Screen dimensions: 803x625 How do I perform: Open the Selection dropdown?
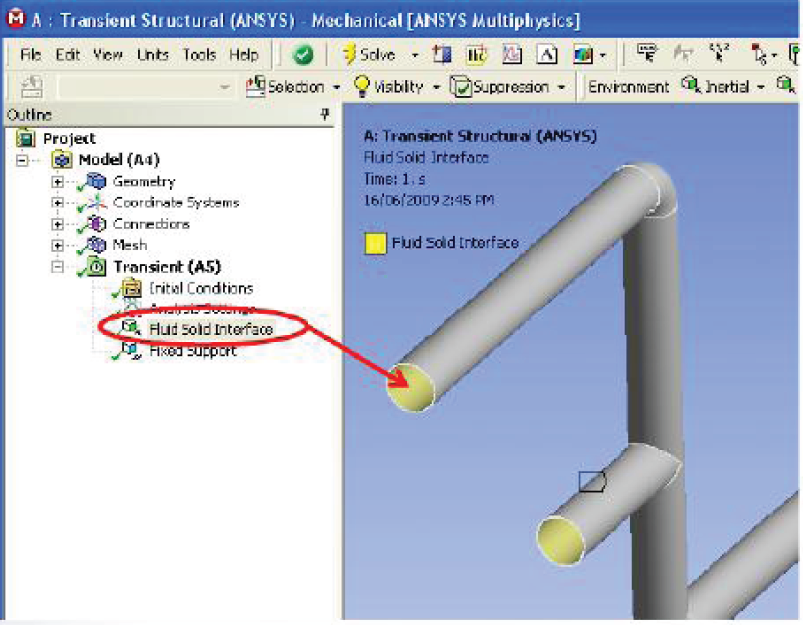(x=293, y=87)
